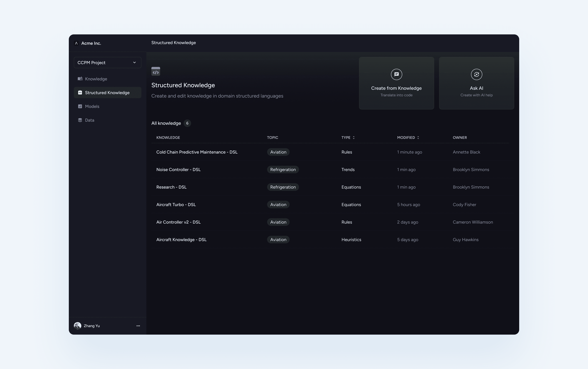588x369 pixels.
Task: Sort table by the Modified column arrows
Action: pyautogui.click(x=418, y=138)
